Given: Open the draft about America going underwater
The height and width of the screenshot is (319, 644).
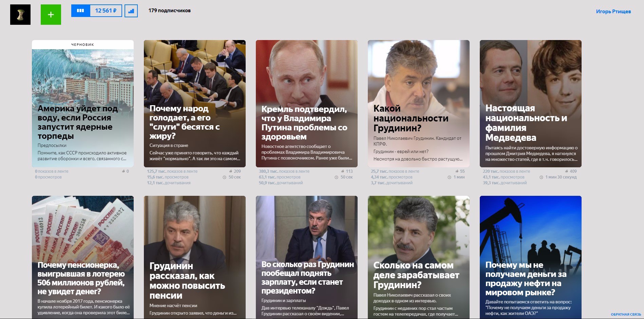Looking at the screenshot, I should 83,104.
